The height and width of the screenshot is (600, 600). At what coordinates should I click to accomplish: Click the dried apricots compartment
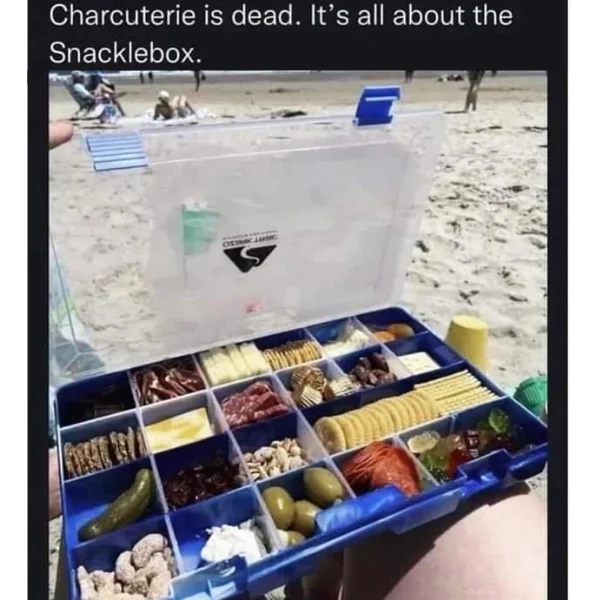click(x=394, y=331)
